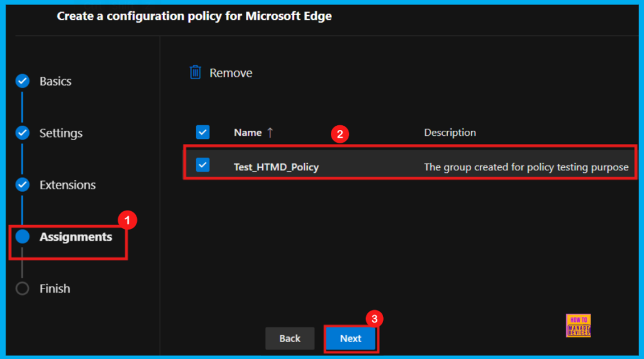Sort by the Name column header

click(x=248, y=133)
